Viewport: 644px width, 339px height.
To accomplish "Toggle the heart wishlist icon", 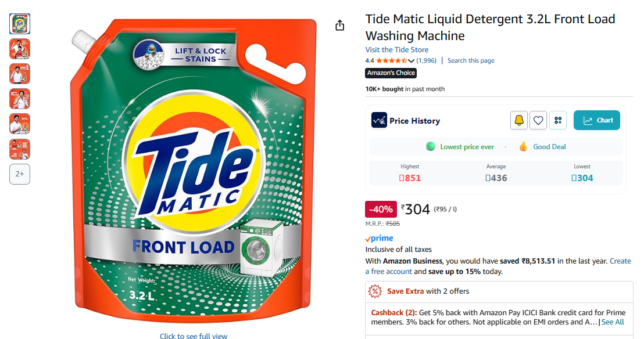I will [x=538, y=120].
